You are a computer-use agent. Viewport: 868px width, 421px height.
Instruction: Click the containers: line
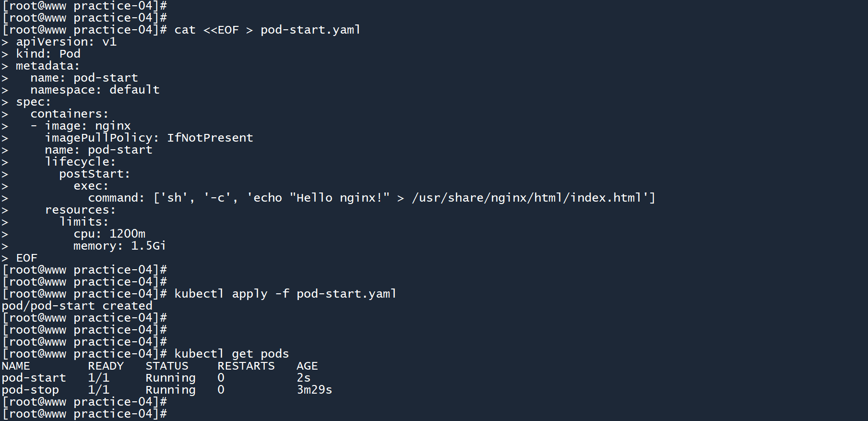point(70,114)
